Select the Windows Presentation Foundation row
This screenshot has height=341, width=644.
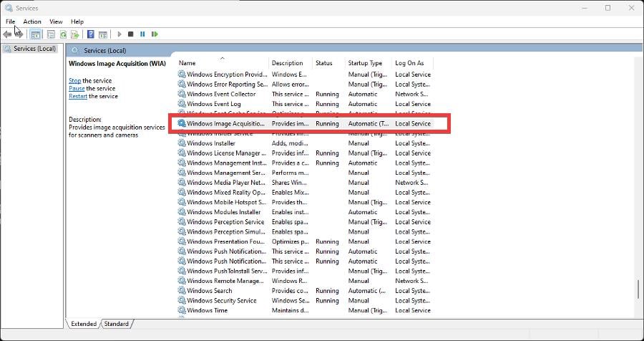pos(305,241)
